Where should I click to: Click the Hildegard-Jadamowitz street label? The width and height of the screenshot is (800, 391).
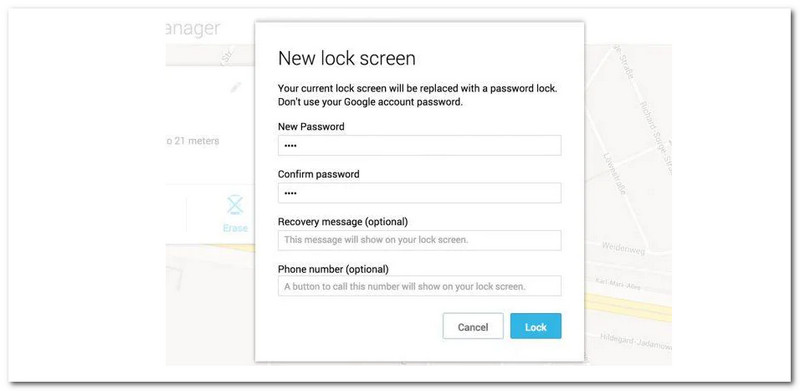tap(635, 341)
